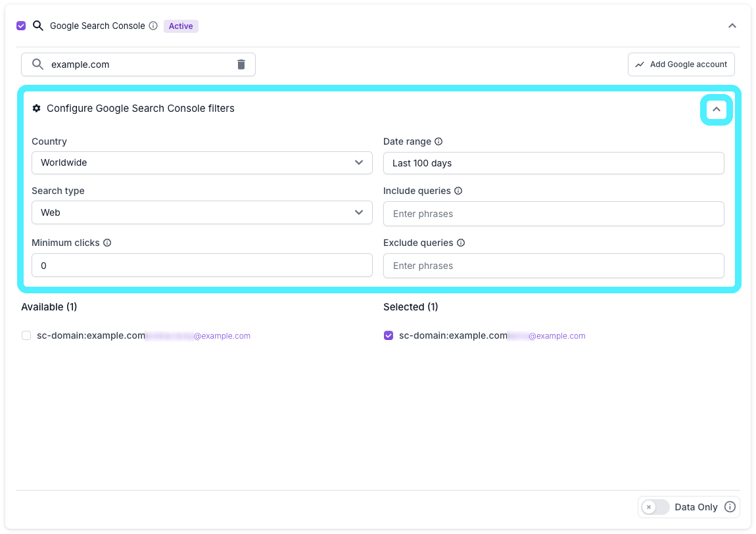Click the gear icon beside Configure filters
Viewport: 756px width, 534px height.
pos(37,108)
